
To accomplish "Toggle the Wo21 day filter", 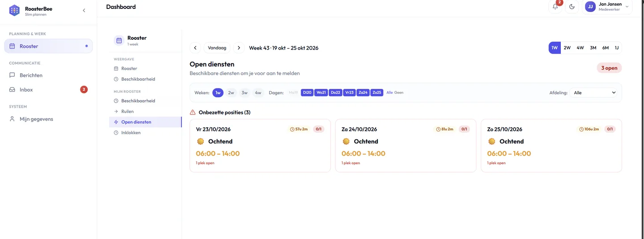I will 321,92.
